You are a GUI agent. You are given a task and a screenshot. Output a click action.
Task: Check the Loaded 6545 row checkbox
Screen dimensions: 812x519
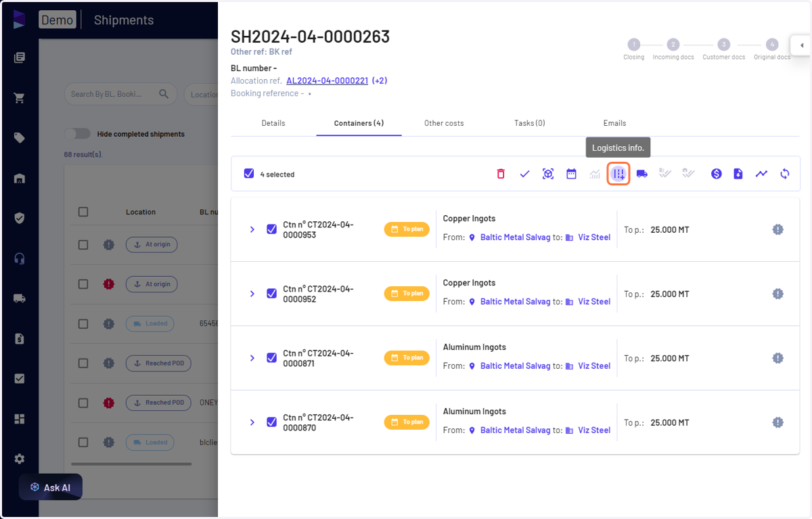pyautogui.click(x=83, y=323)
